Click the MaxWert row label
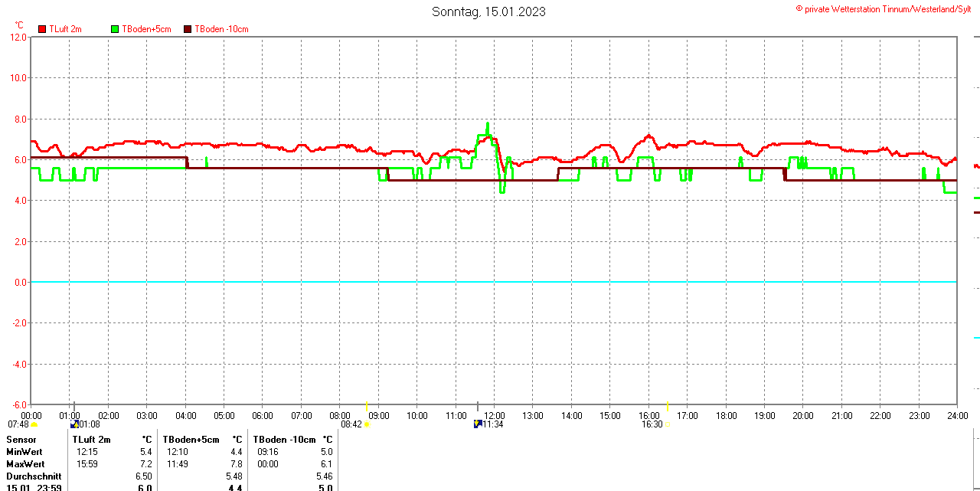This screenshot has height=491, width=980. pyautogui.click(x=25, y=464)
